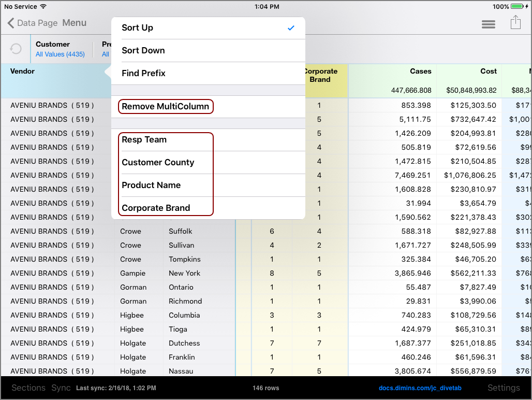Open the Vendor column header menu
The width and height of the screenshot is (532, 400).
[52, 80]
